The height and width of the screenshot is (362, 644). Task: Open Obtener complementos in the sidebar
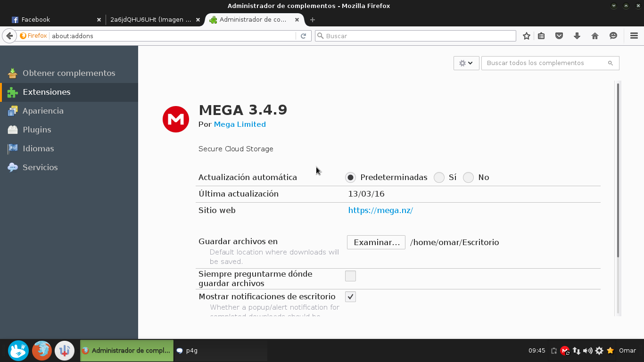coord(69,73)
